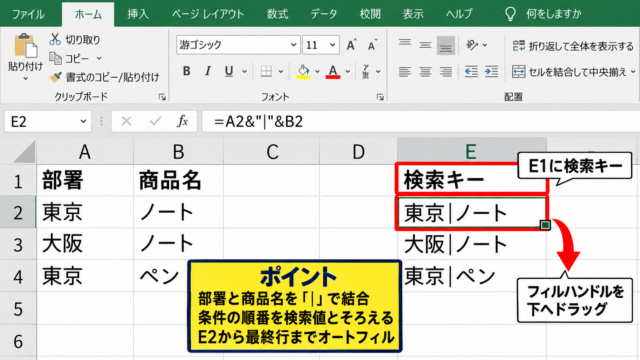
Task: Click the text orientation icon
Action: [x=472, y=44]
